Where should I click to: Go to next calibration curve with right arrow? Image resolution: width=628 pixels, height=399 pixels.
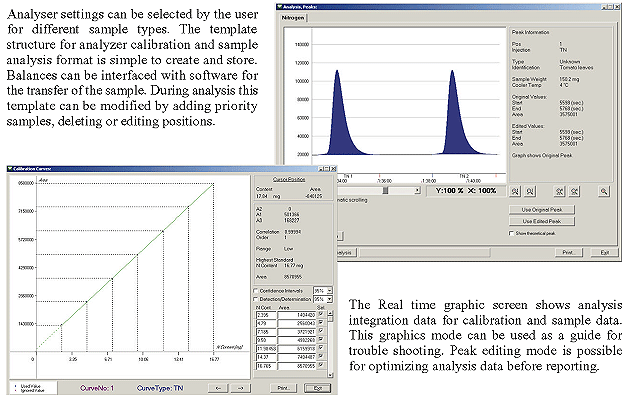coord(241,388)
